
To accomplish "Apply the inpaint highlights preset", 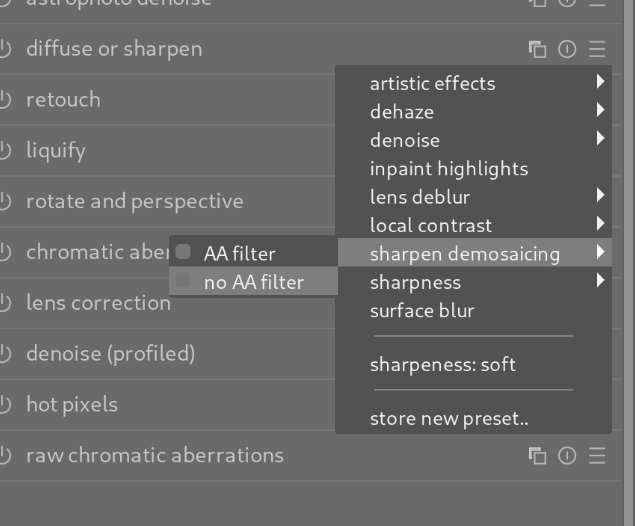I will coord(449,169).
